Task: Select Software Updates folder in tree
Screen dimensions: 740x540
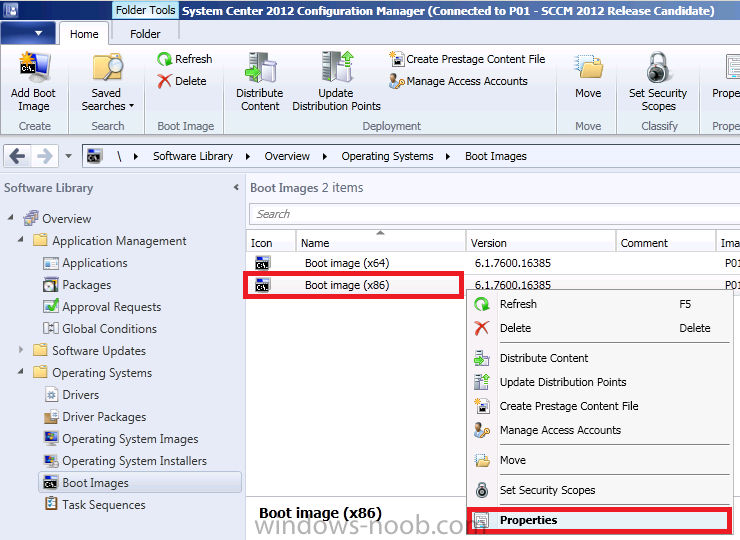Action: [x=90, y=351]
